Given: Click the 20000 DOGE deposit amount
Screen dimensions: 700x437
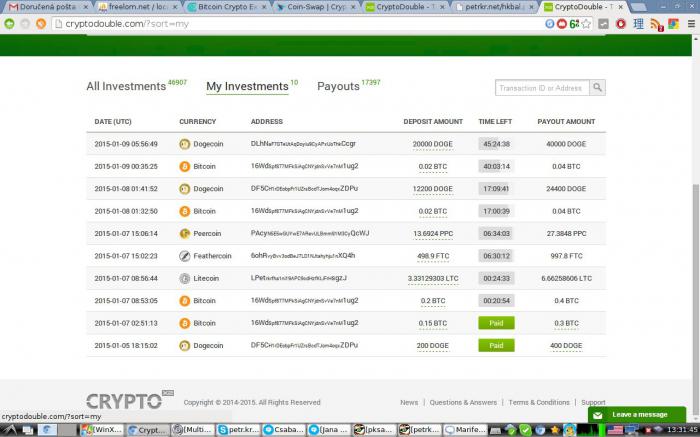Looking at the screenshot, I should 432,144.
